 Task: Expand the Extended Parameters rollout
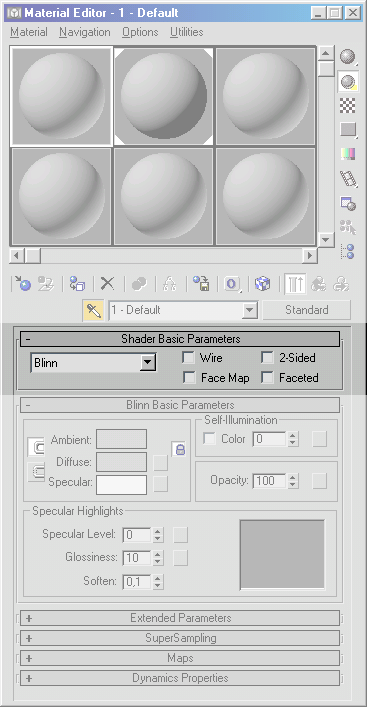coord(180,618)
